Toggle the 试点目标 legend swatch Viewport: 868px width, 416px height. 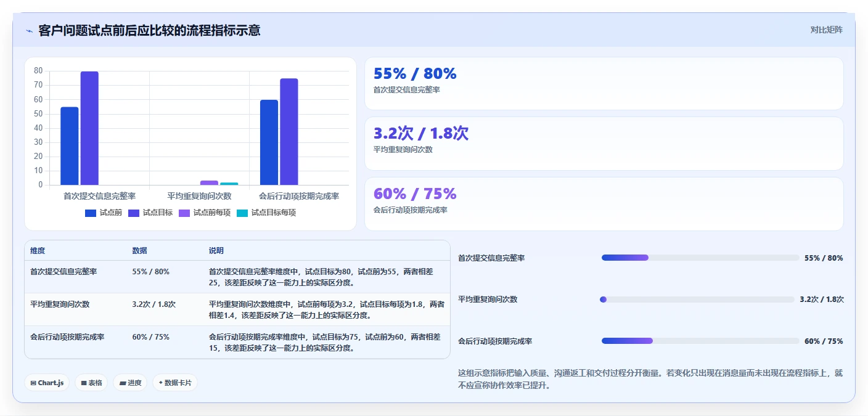(x=134, y=213)
